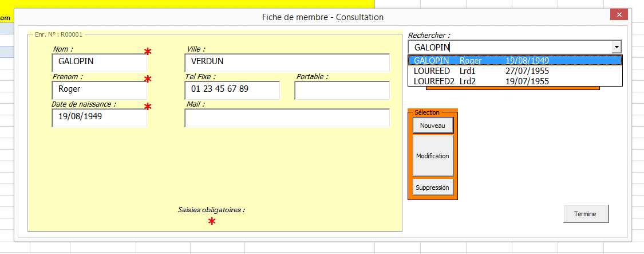Click the Modification button

tap(433, 156)
